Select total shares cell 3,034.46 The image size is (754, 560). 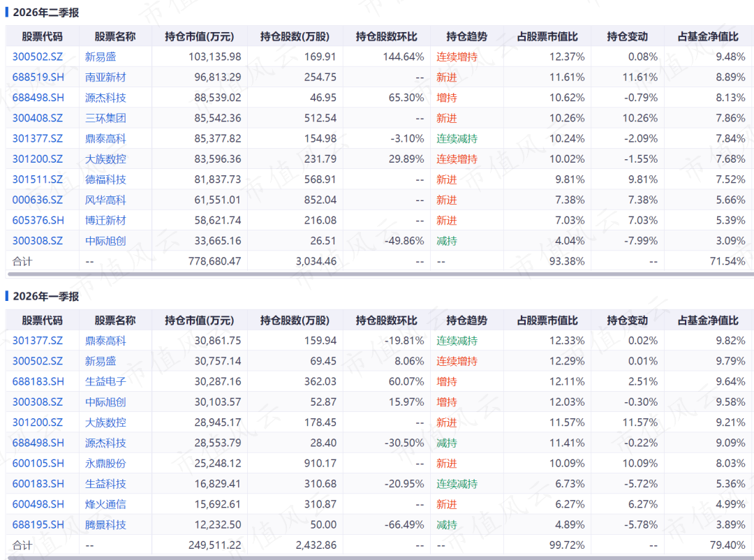316,261
